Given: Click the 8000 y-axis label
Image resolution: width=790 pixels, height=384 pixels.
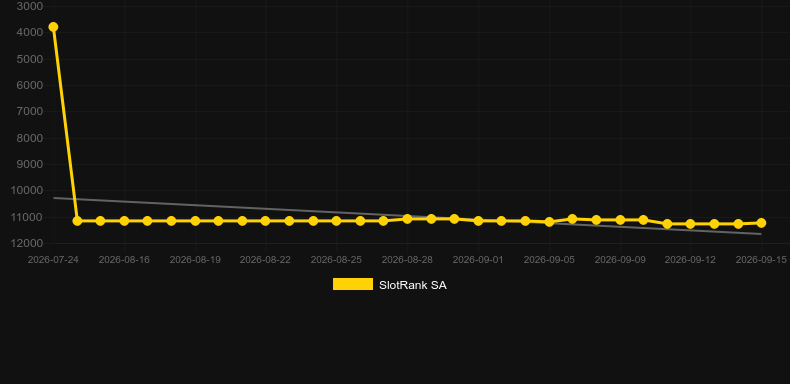Looking at the screenshot, I should [x=30, y=138].
